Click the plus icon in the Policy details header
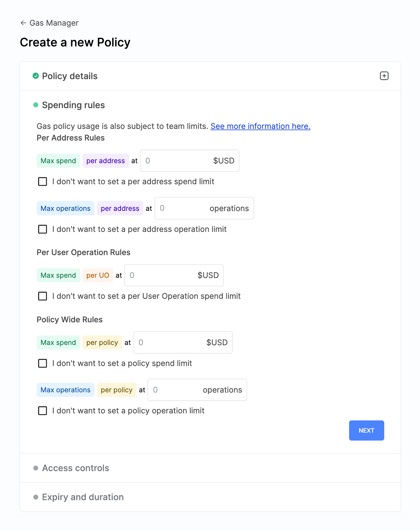 point(384,76)
